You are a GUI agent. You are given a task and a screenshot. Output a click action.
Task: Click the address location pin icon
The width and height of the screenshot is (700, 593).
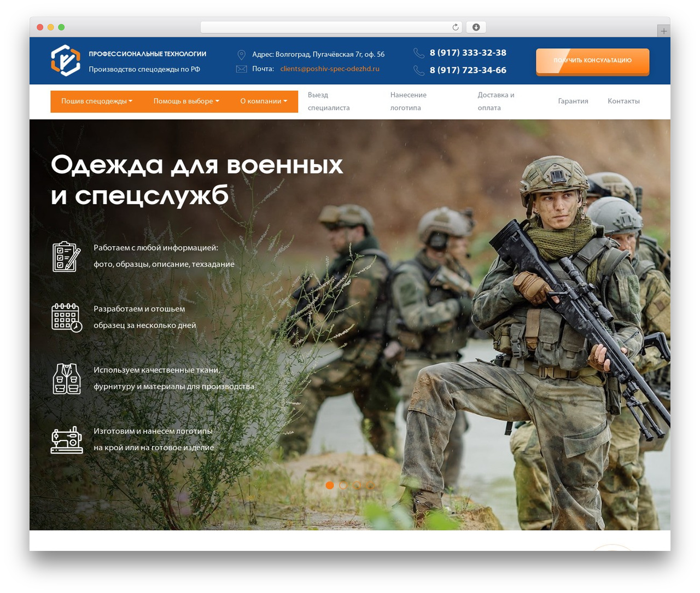coord(241,55)
